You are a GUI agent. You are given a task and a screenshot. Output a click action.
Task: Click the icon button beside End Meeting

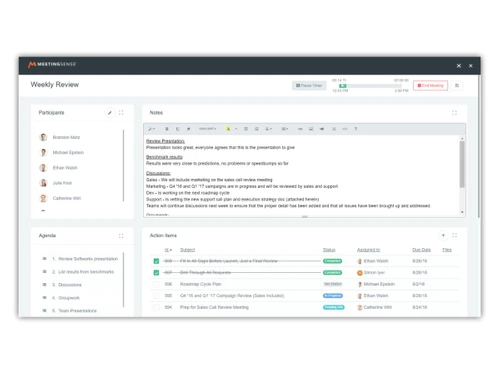(457, 86)
